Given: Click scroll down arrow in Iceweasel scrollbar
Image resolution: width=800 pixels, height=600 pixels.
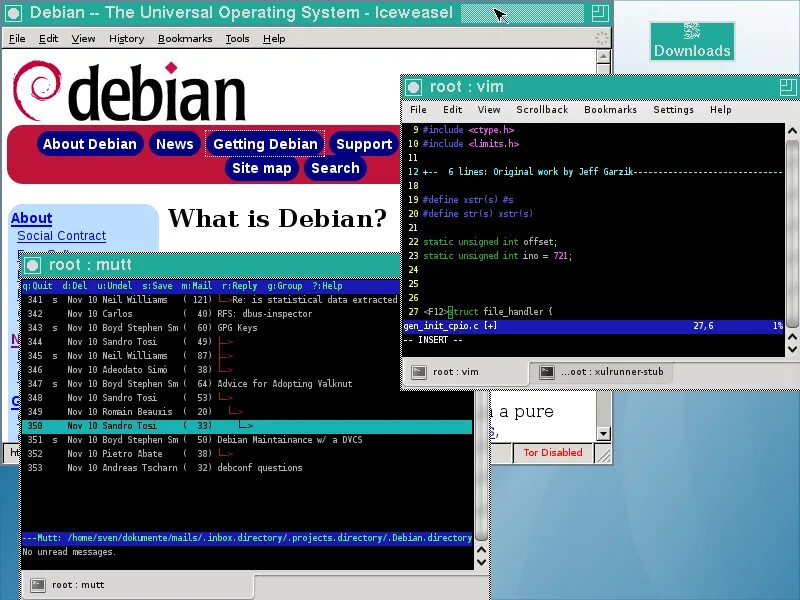Looking at the screenshot, I should click(603, 434).
